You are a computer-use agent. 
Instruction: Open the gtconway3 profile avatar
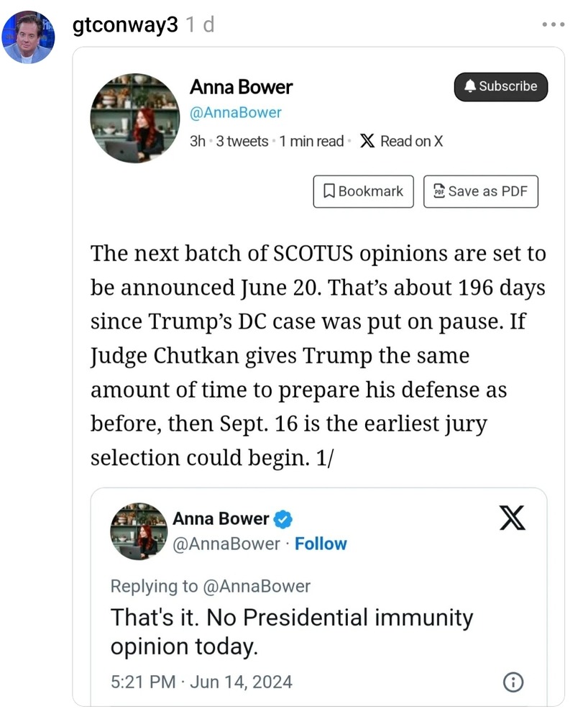(x=28, y=37)
